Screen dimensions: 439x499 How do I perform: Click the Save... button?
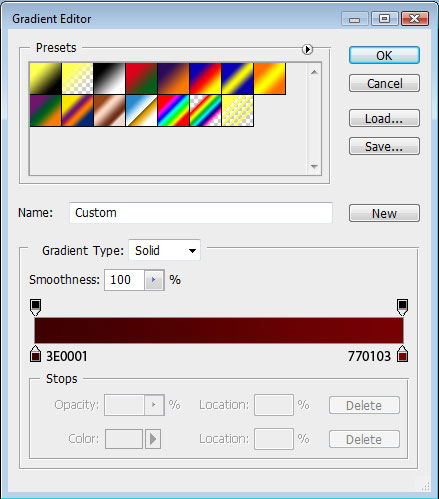coord(384,146)
